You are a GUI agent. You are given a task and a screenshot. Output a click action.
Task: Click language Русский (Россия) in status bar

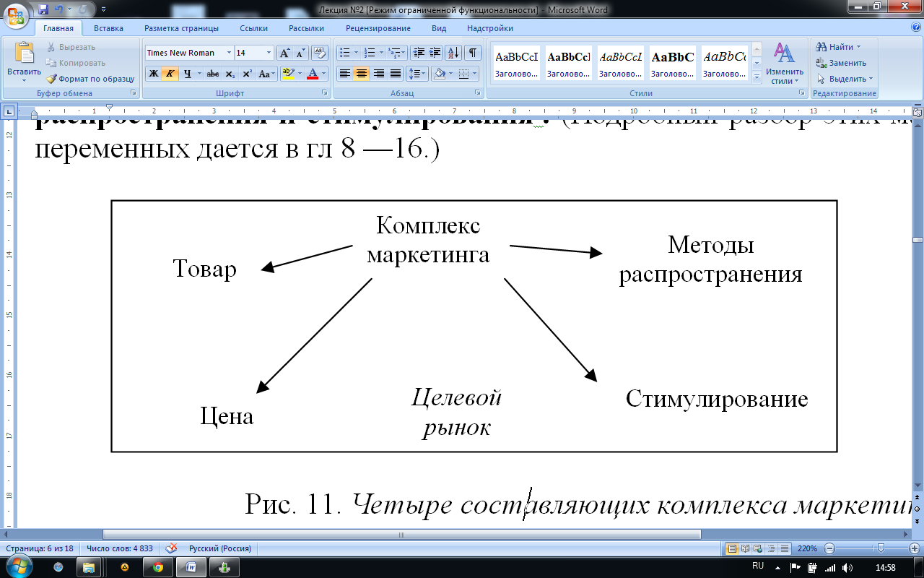[219, 548]
